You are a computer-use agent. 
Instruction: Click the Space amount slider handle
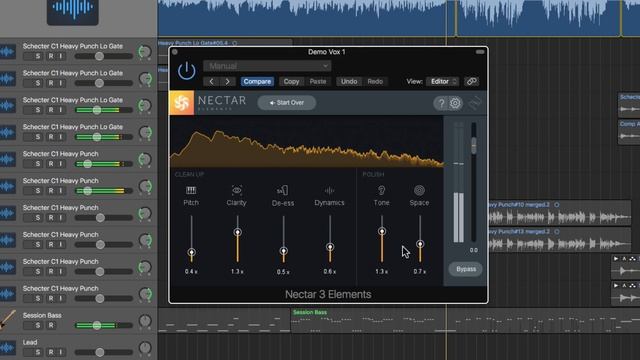(420, 244)
